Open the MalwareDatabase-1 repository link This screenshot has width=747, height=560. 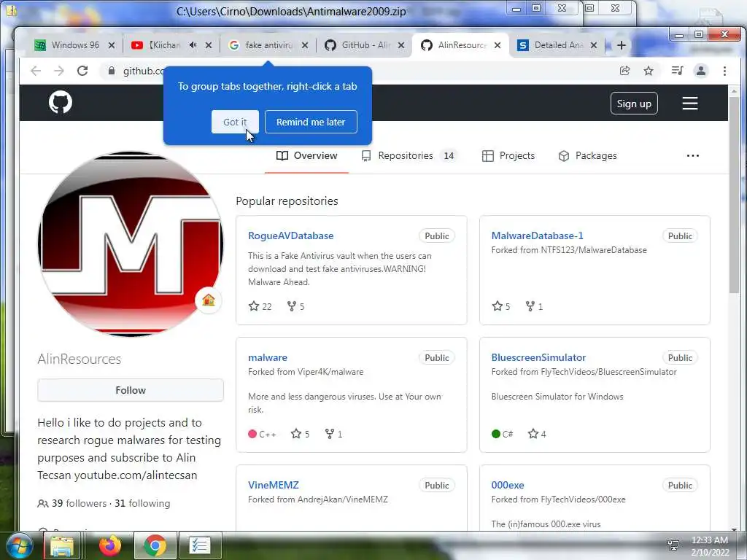(x=538, y=236)
